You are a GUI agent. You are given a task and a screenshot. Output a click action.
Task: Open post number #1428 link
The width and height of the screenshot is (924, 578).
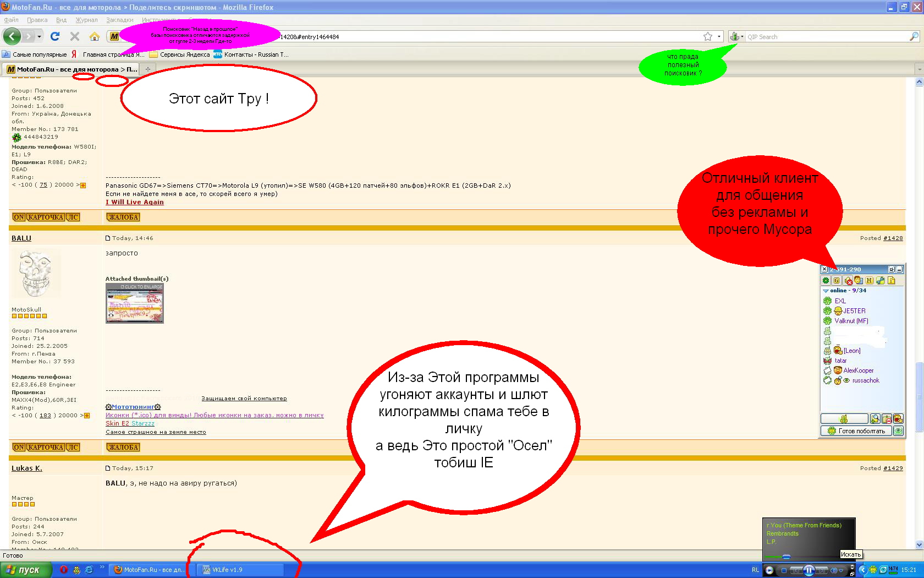click(893, 238)
